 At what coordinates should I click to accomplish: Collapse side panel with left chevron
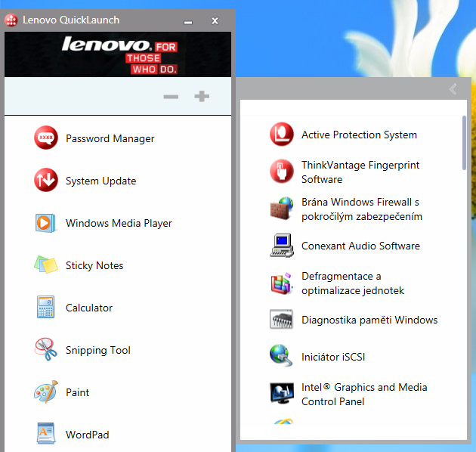coord(453,89)
